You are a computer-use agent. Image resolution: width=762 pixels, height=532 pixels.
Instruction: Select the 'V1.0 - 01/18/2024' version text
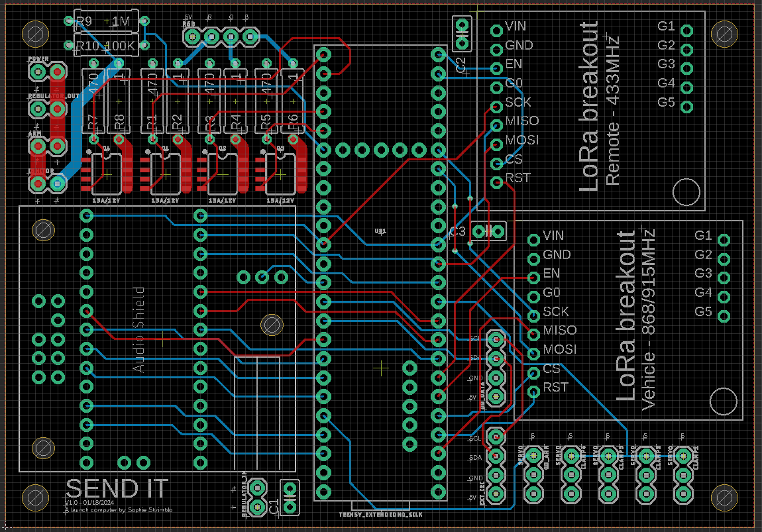coord(89,502)
